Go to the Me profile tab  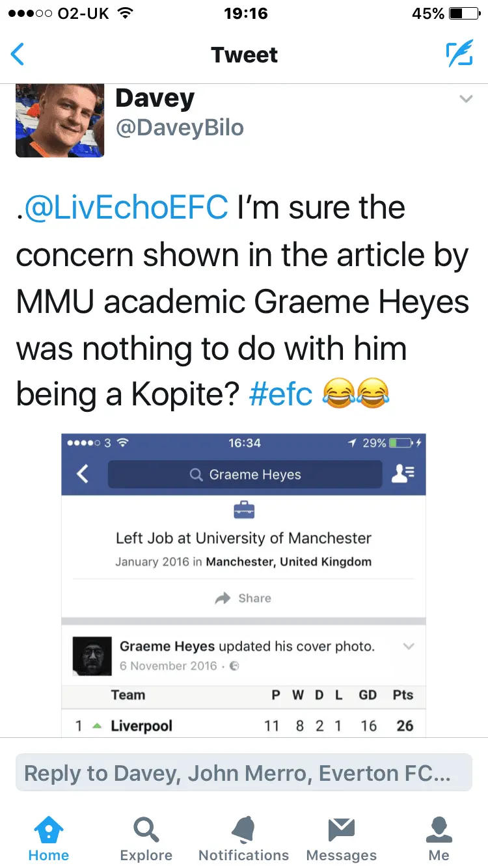[439, 838]
